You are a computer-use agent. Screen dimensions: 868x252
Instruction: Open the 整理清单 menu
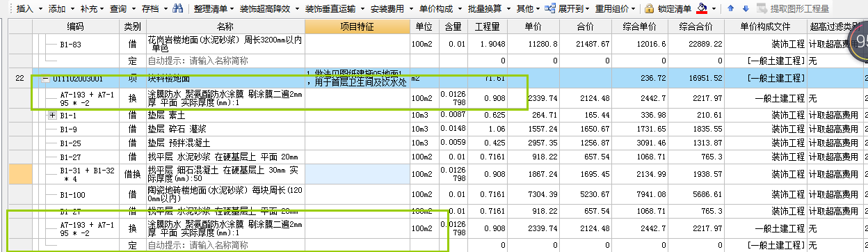pos(214,8)
